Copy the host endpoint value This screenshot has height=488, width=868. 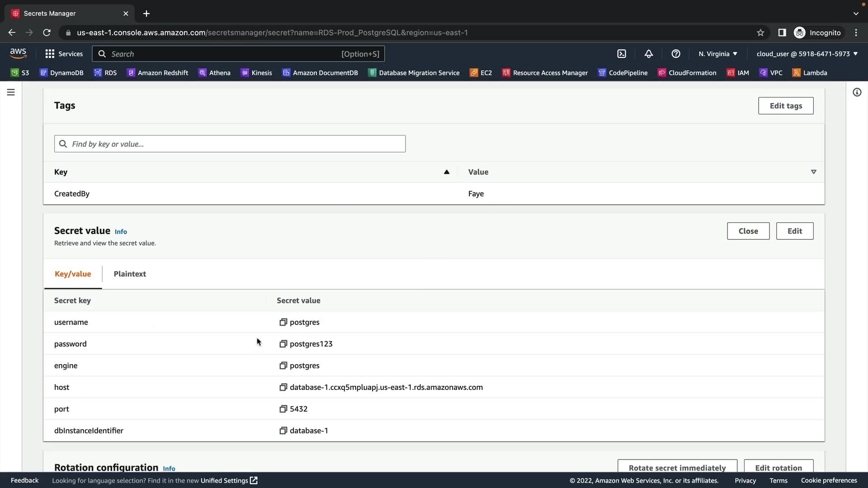(x=283, y=387)
